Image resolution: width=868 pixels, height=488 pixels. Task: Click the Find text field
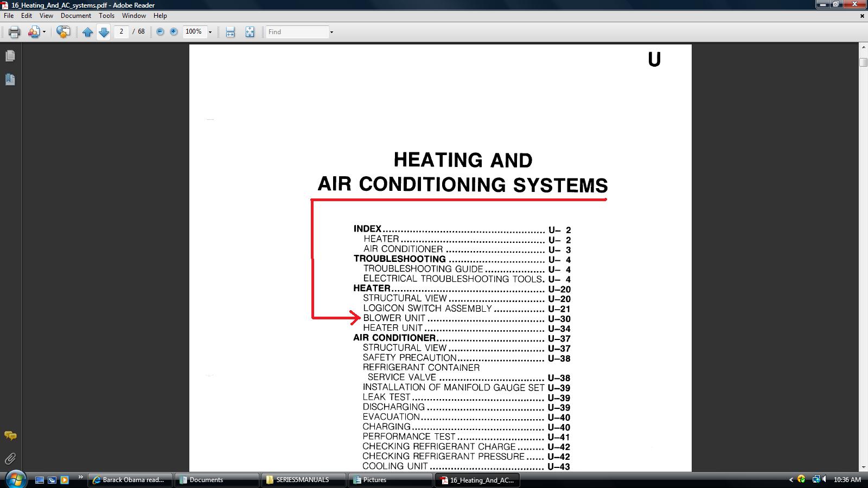pyautogui.click(x=297, y=32)
